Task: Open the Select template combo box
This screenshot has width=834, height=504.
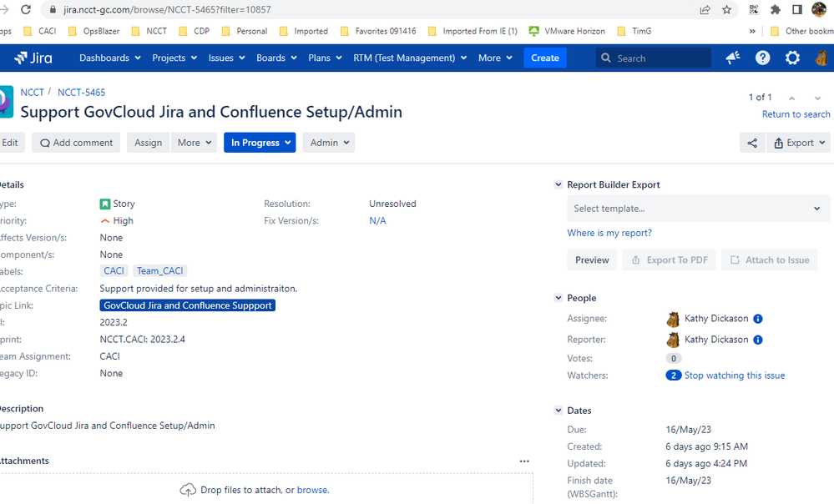Action: (699, 209)
